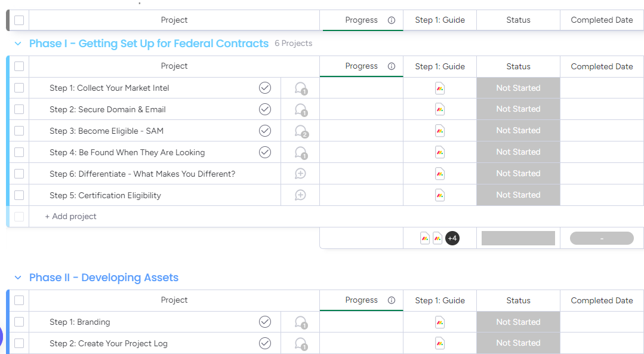Tick the checkbox for Step 1: Collect Your Market Intel

[19, 88]
